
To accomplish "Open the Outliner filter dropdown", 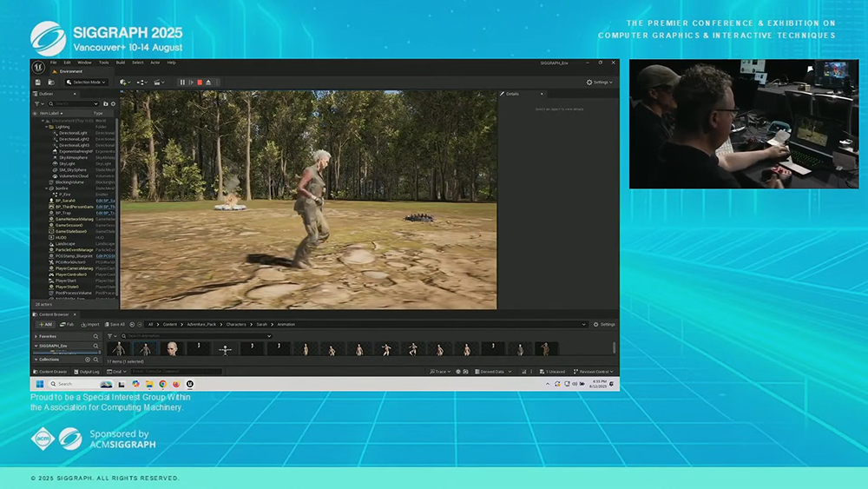I will point(39,103).
